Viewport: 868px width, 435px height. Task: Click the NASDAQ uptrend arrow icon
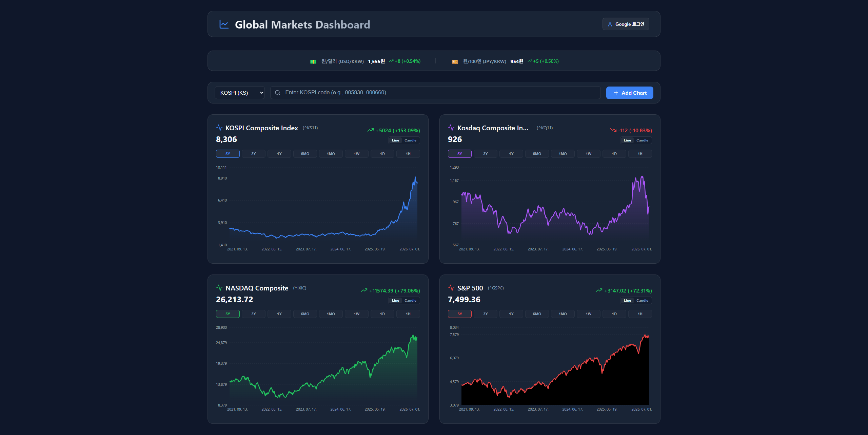364,290
